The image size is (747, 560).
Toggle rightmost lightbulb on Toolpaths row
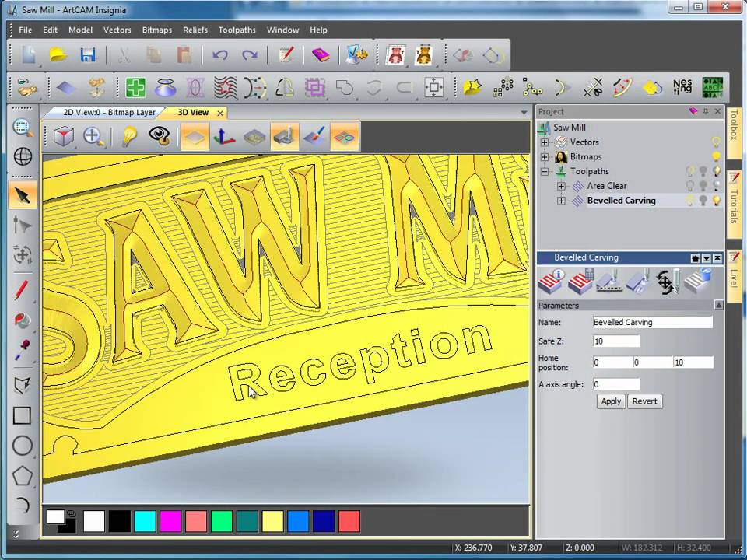716,171
